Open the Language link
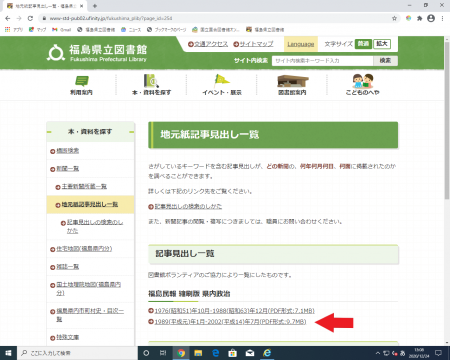Screen dimensions: 450x360 click(301, 44)
